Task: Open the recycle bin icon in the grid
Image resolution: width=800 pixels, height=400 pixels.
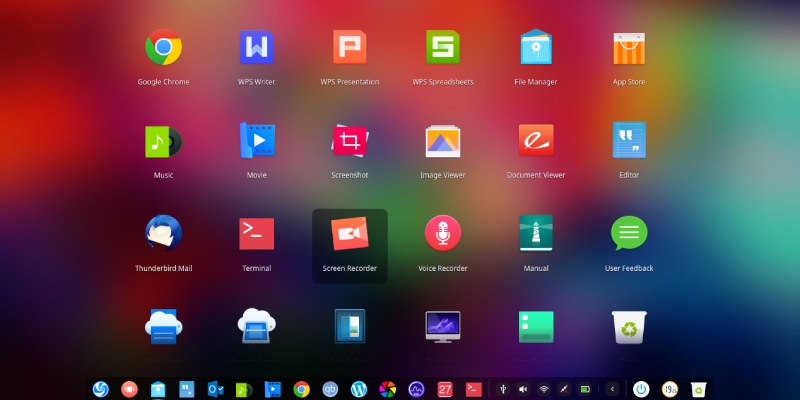Action: [x=629, y=327]
